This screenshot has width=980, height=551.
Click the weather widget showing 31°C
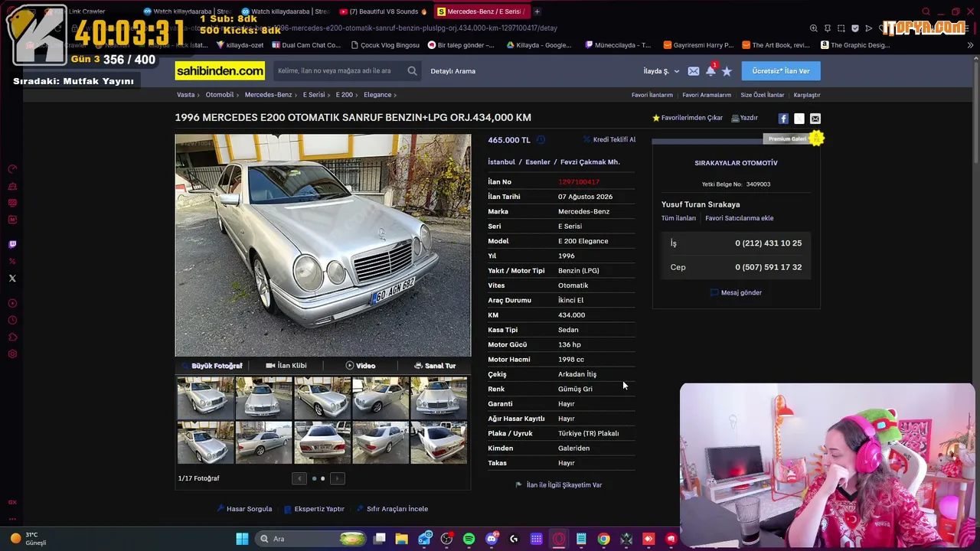point(28,539)
